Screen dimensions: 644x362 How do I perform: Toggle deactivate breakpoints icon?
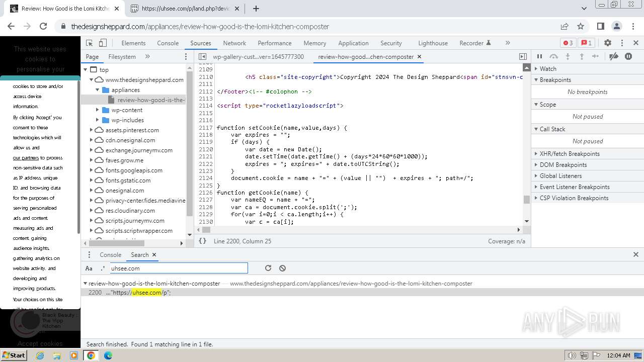[613, 57]
